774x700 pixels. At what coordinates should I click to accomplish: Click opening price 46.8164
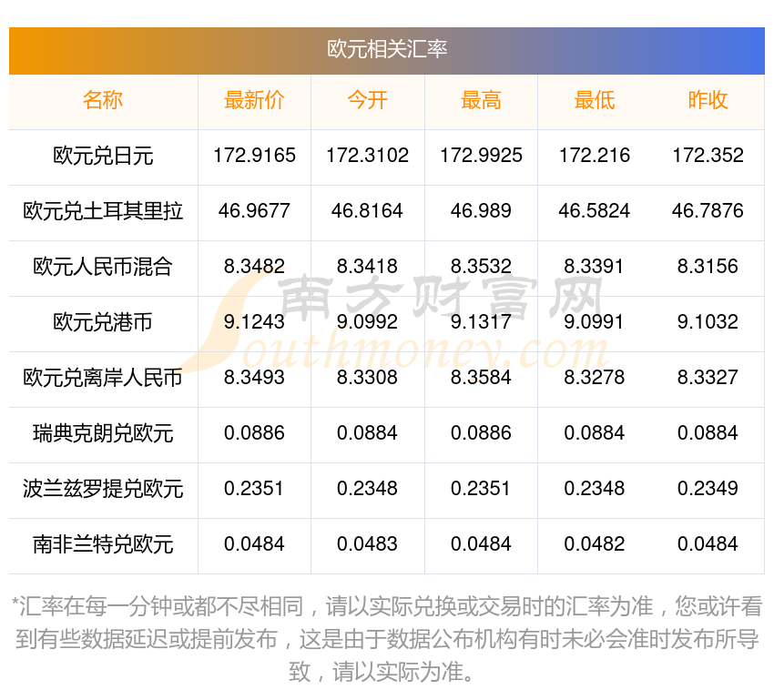(367, 211)
